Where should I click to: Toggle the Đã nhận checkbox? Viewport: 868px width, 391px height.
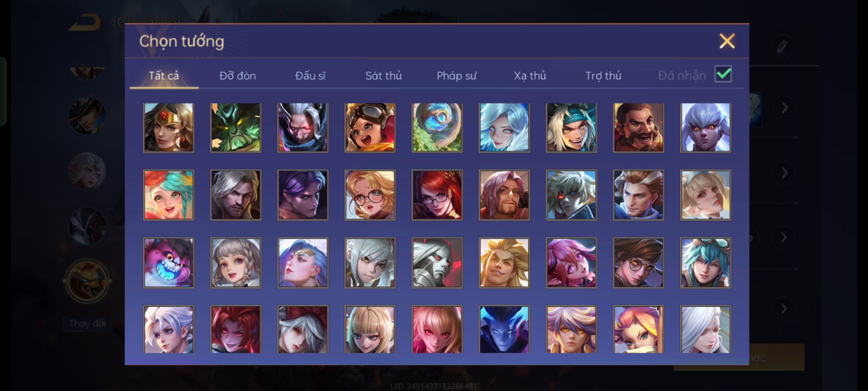pyautogui.click(x=723, y=74)
